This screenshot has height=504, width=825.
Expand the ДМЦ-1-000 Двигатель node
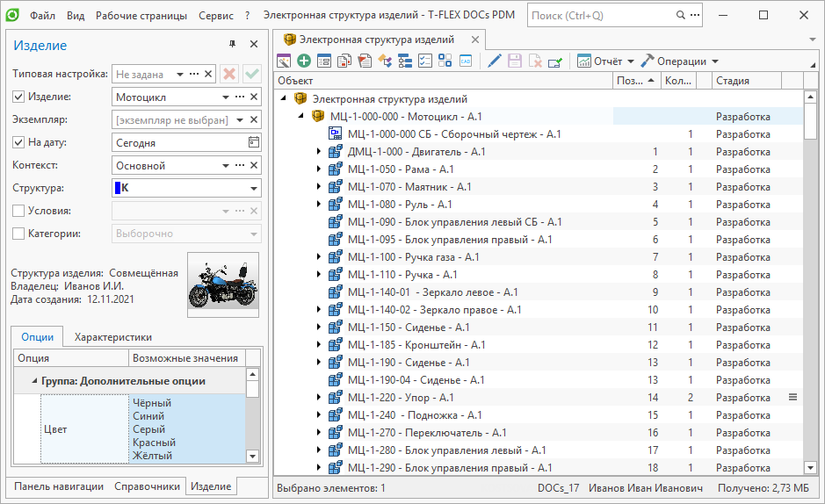coord(318,151)
